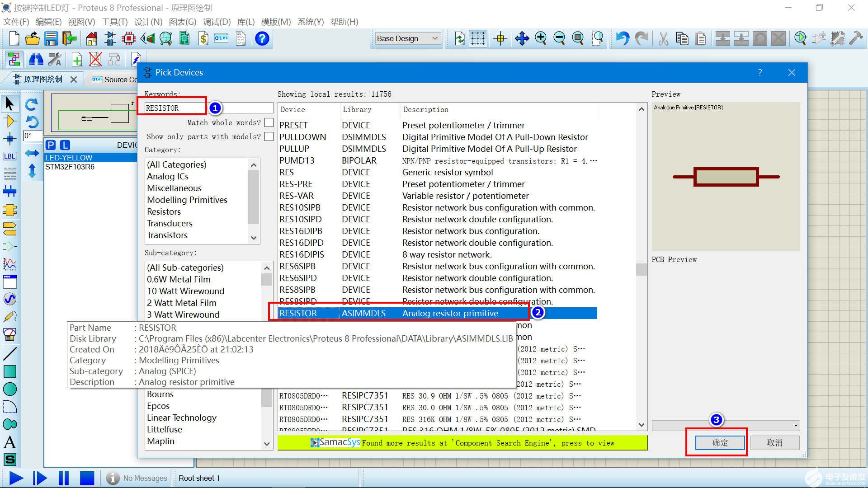Select the Wire Label LBL tool
Viewport: 868px width, 488px height.
pyautogui.click(x=9, y=156)
